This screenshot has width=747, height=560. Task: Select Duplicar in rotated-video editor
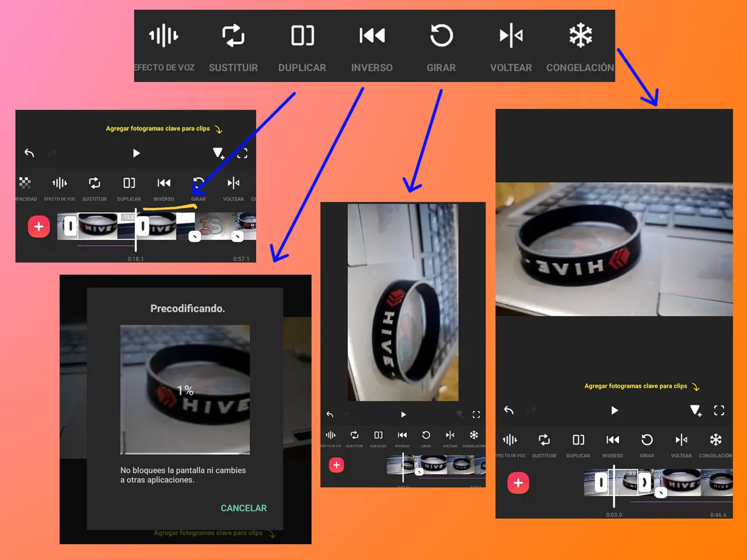pos(378,439)
